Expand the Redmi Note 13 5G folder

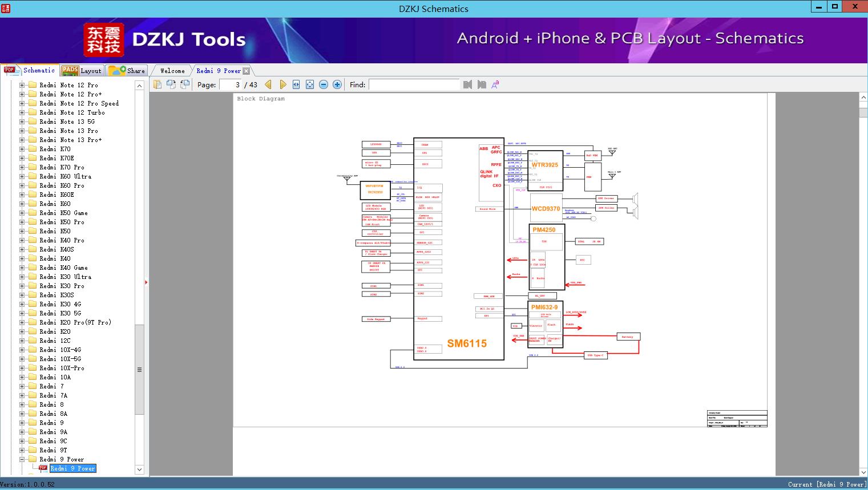coord(21,122)
